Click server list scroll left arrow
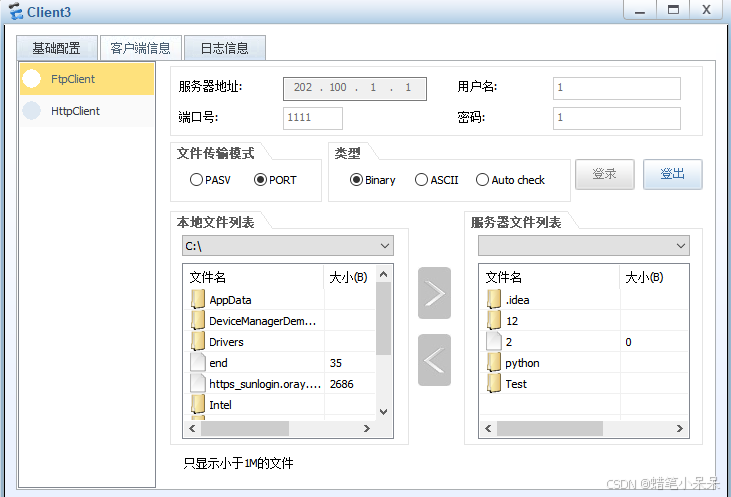This screenshot has height=497, width=731. tap(488, 428)
